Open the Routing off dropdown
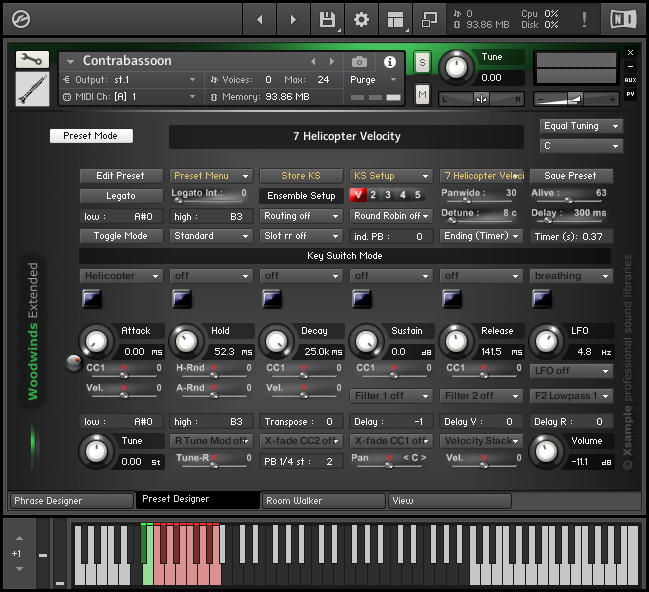The image size is (649, 592). [x=301, y=216]
